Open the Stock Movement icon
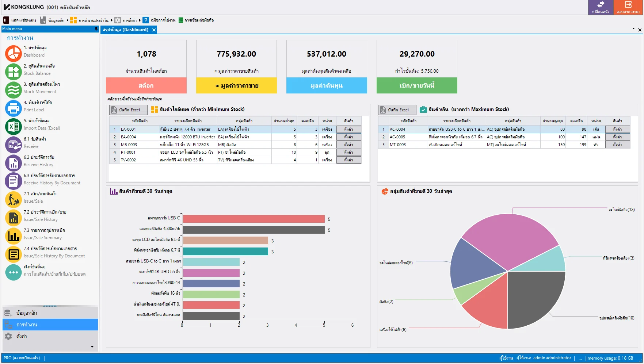This screenshot has width=644, height=364. [x=14, y=90]
